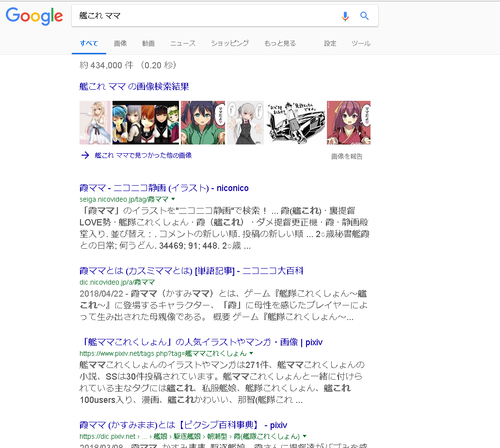The height and width of the screenshot is (448, 500).
Task: Click the blue magnifier search icon
Action: 364,16
